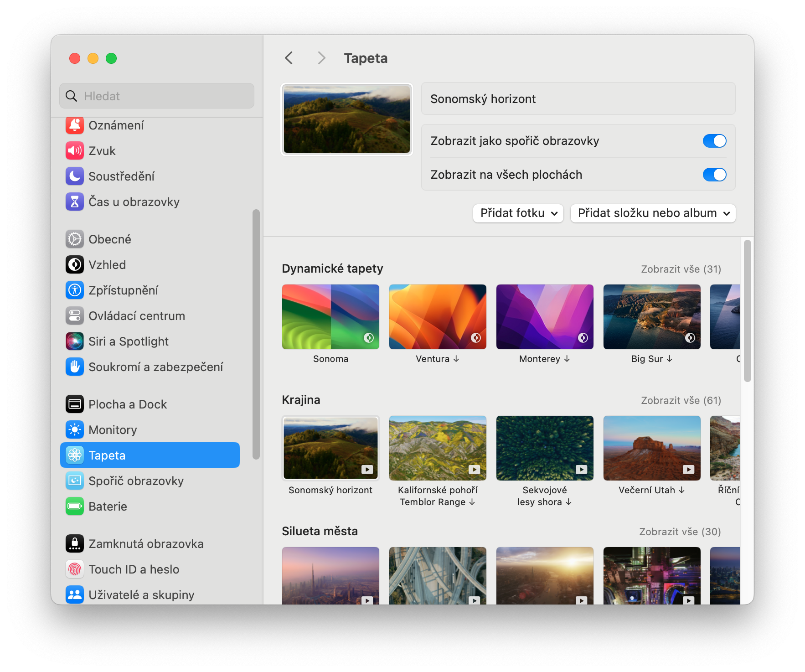805x672 pixels.
Task: Select the Ventura dynamic wallpaper thumbnail
Action: coord(438,317)
